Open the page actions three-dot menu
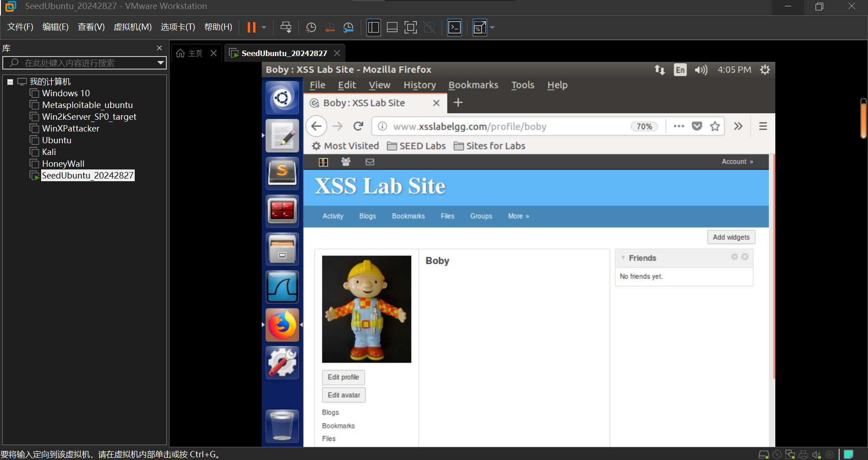 click(x=679, y=126)
